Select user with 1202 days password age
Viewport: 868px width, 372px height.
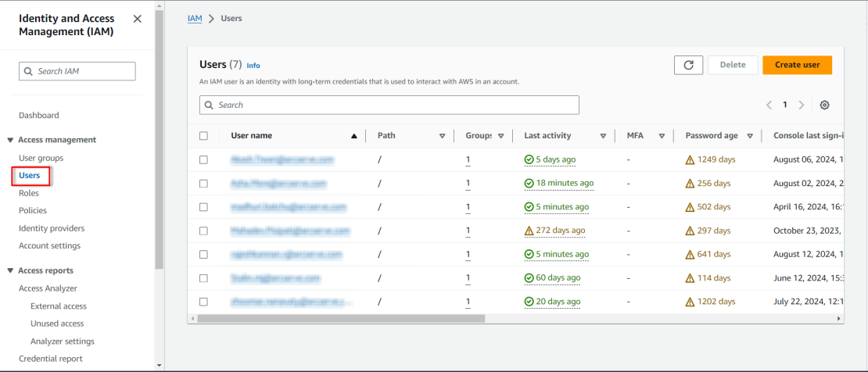[x=203, y=302]
